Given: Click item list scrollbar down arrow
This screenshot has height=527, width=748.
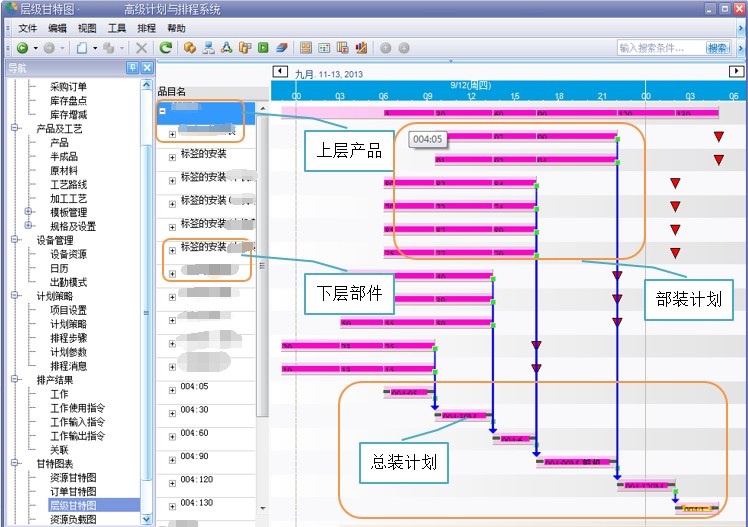Looking at the screenshot, I should click(x=262, y=508).
